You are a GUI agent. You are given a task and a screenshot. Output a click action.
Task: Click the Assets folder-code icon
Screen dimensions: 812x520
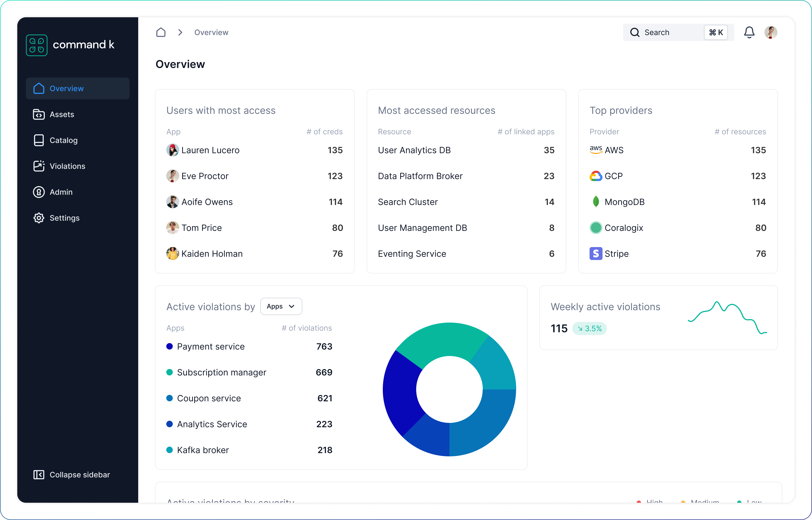[39, 114]
